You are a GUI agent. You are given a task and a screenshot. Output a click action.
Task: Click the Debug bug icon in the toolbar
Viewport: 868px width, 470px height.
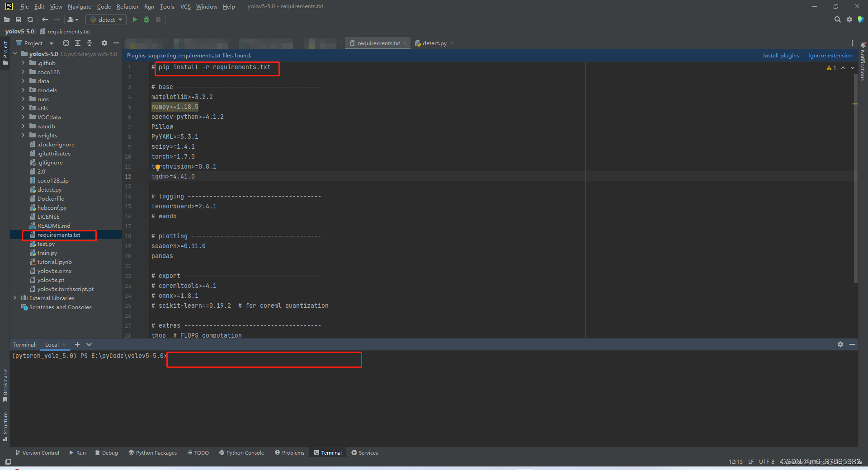(146, 19)
